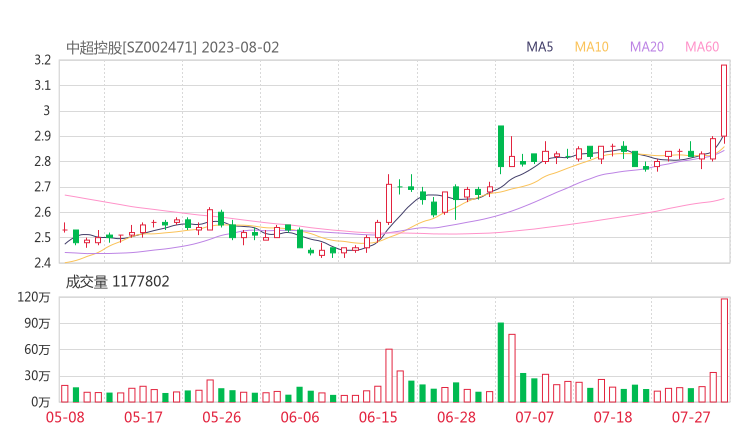Click the 06-15 date axis label
This screenshot has width=740, height=440.
pyautogui.click(x=378, y=417)
